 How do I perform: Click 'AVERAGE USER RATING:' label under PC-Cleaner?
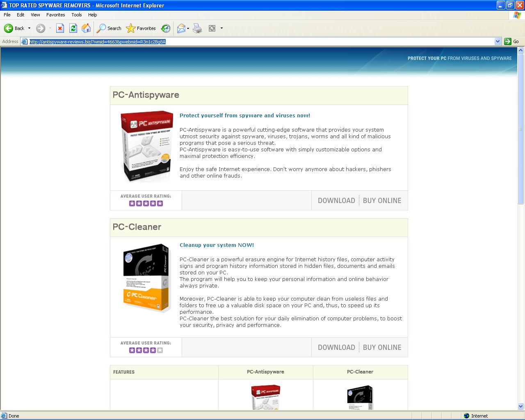tap(146, 343)
